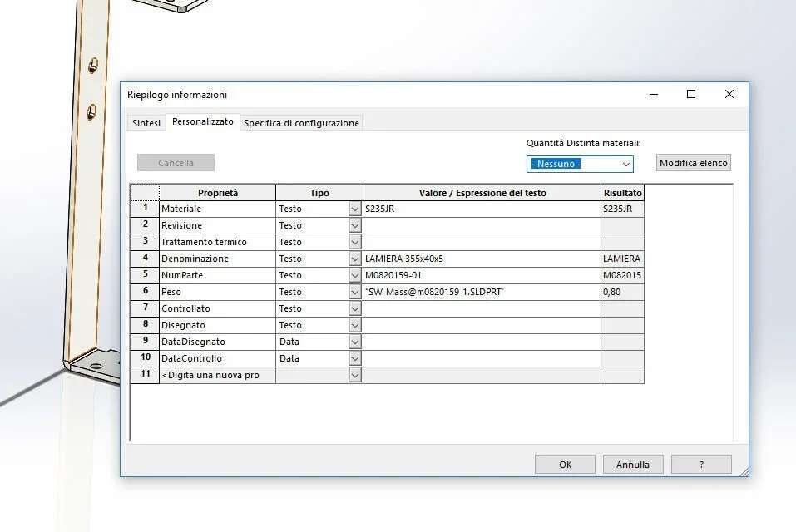Viewport: 796px width, 532px height.
Task: Confirm with the OK button
Action: [x=565, y=465]
